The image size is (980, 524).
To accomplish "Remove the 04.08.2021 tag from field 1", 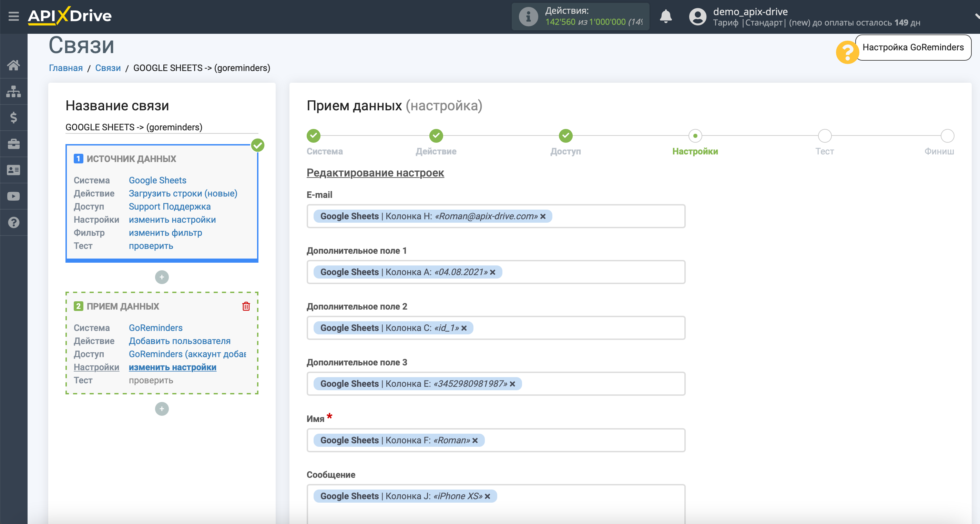I will 492,272.
